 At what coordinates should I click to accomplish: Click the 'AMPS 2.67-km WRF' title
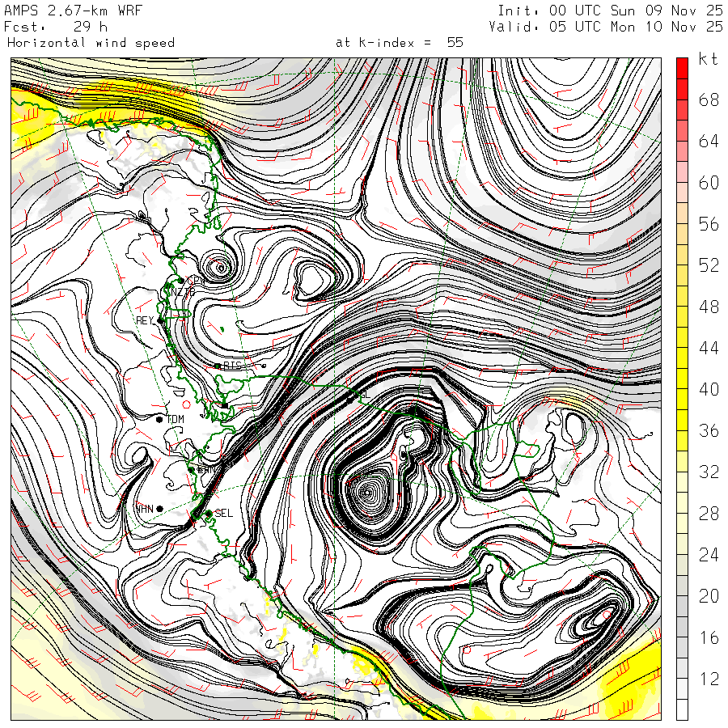(61, 11)
